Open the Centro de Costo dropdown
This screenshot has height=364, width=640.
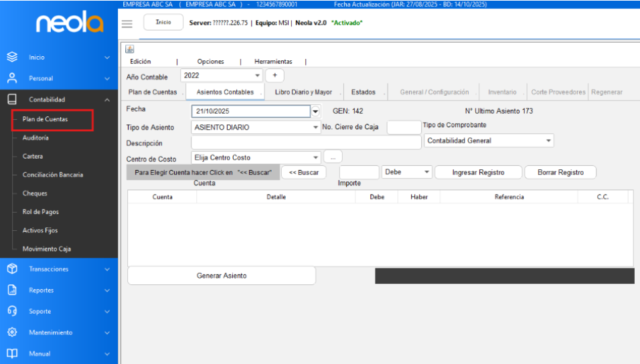[315, 158]
